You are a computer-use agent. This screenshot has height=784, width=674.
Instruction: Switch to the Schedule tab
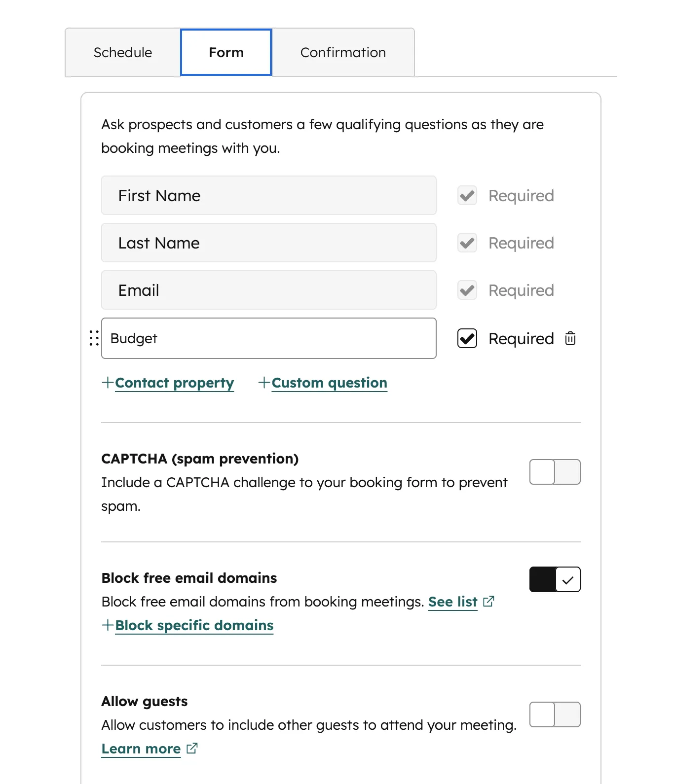(x=122, y=52)
